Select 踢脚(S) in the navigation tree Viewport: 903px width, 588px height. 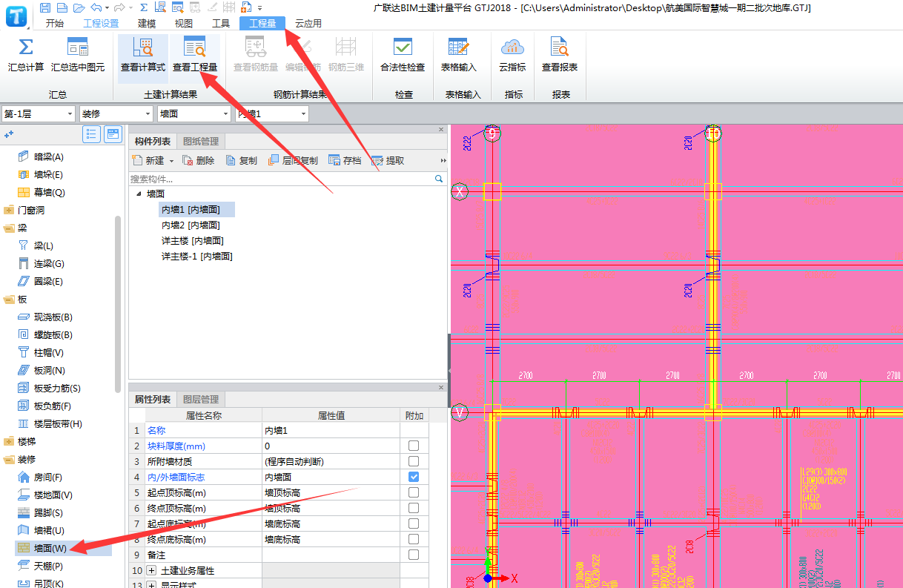pyautogui.click(x=49, y=512)
